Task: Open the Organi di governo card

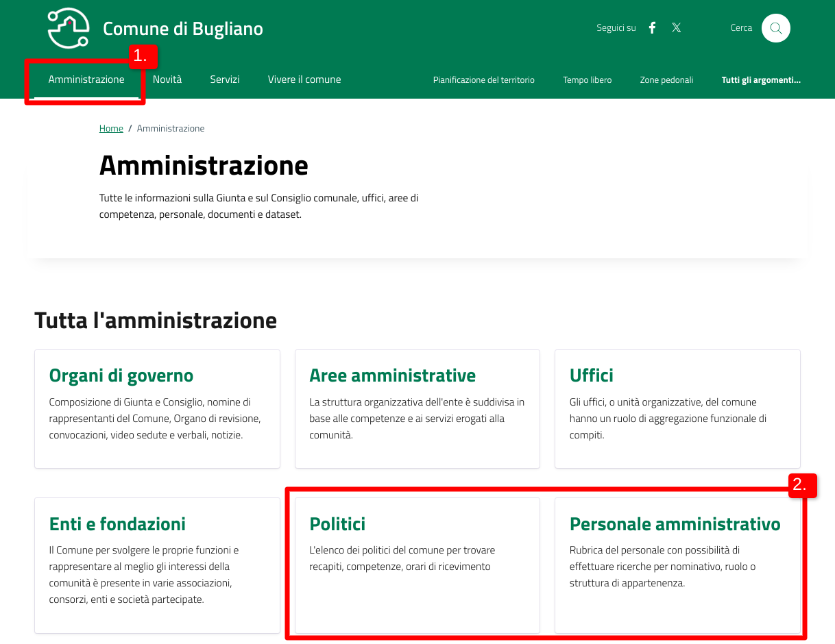Action: [x=121, y=375]
